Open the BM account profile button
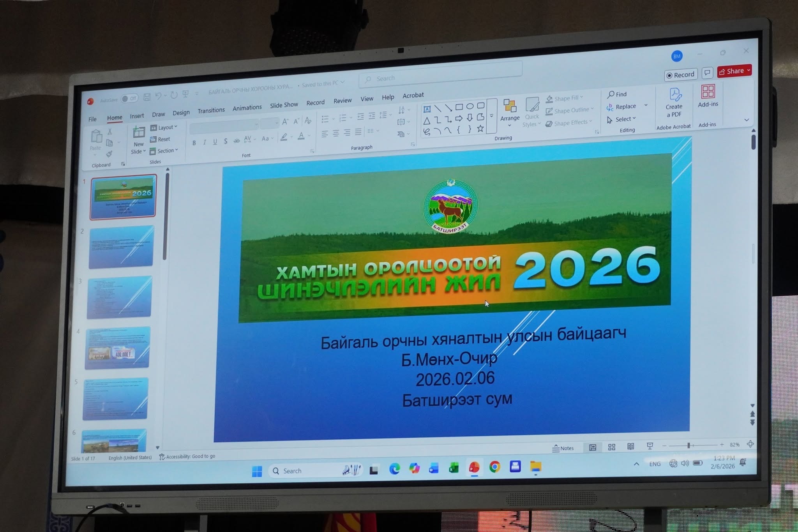Screen dimensions: 798x532 [677, 56]
